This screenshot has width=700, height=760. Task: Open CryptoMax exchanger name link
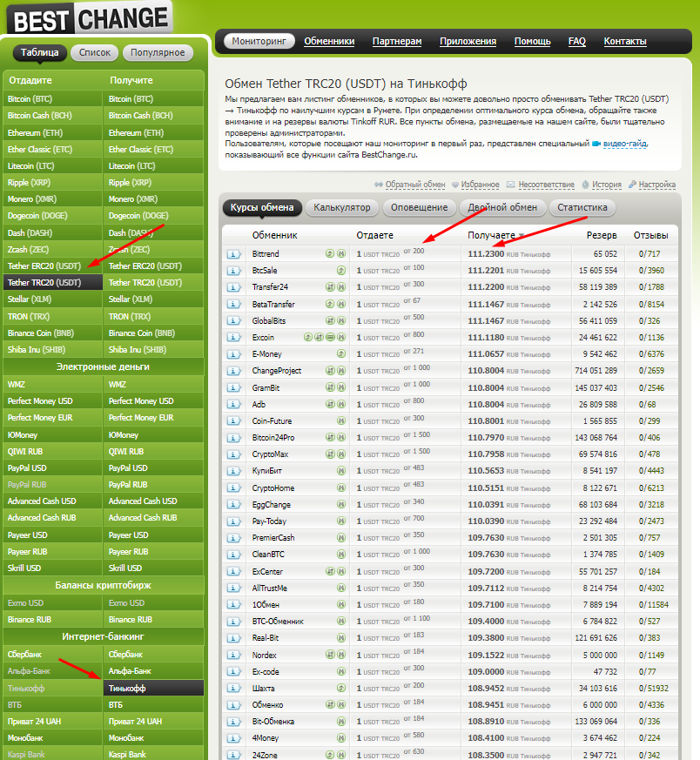pyautogui.click(x=270, y=454)
